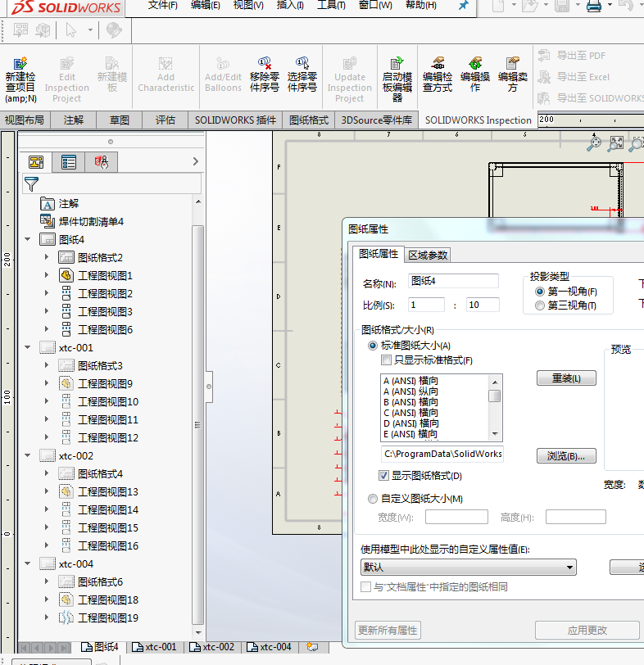Toggle 与文档属性中指定的图纸相同 checkbox
This screenshot has width=644, height=665.
[x=365, y=587]
